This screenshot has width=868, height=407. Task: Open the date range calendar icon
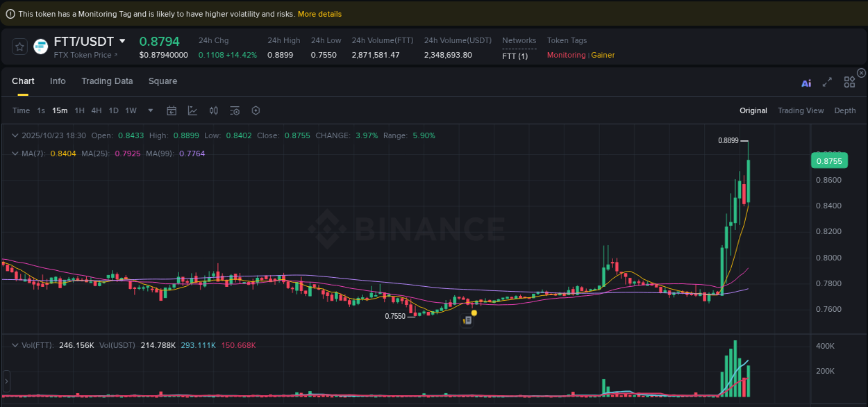(x=172, y=110)
